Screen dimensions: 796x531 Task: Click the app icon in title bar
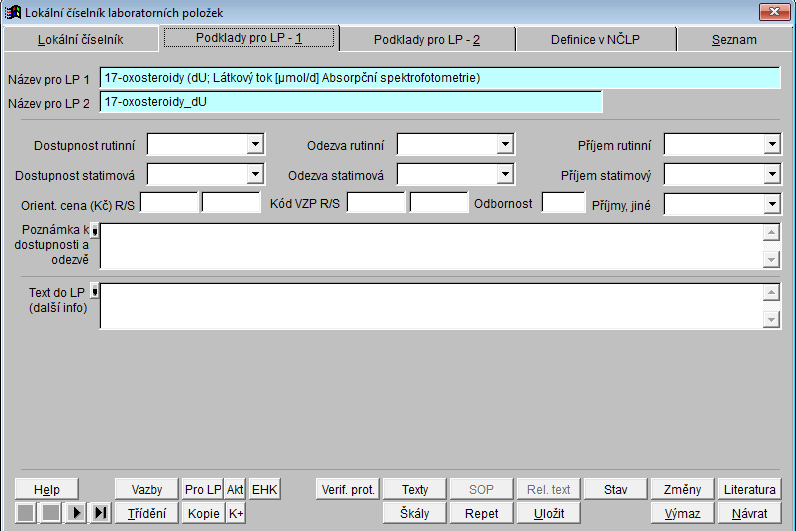click(x=13, y=12)
